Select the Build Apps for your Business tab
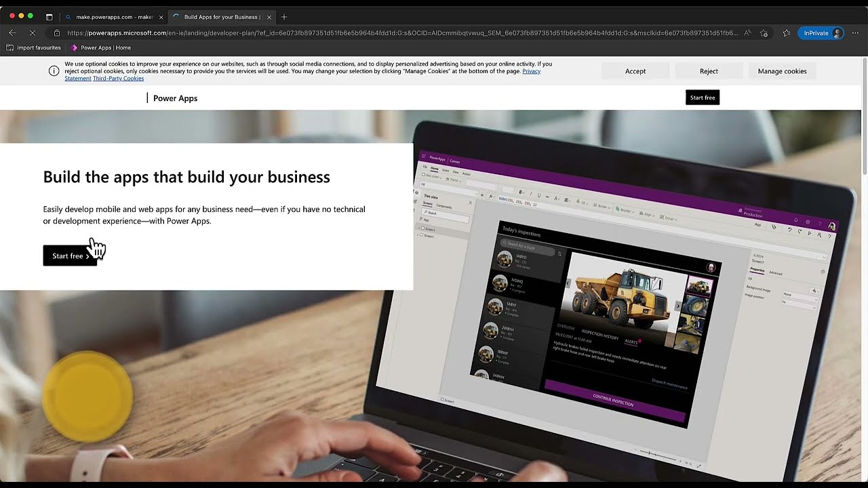 coord(222,17)
